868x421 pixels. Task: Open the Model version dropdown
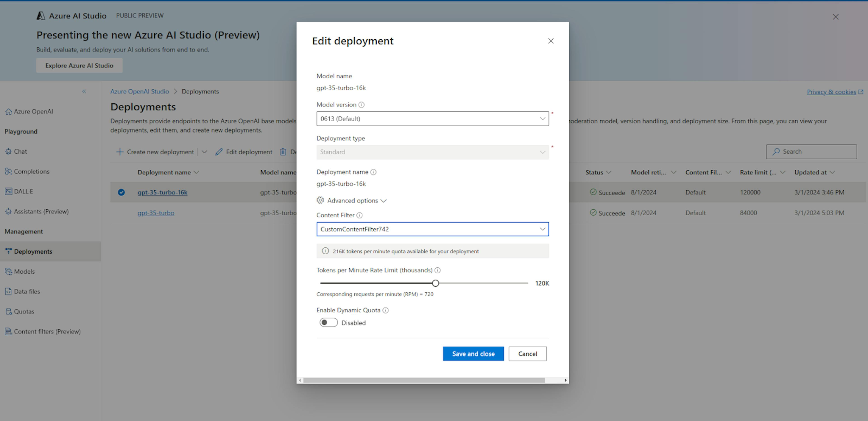click(432, 119)
